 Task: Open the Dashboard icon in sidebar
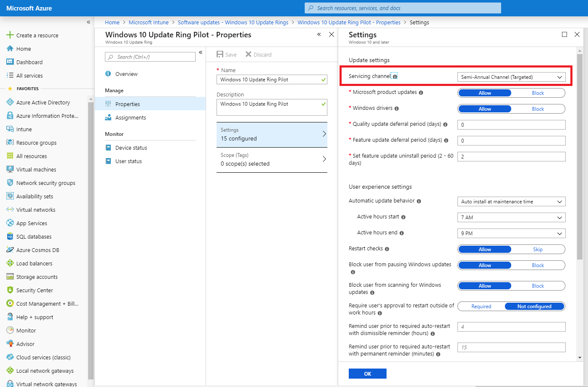tap(10, 62)
